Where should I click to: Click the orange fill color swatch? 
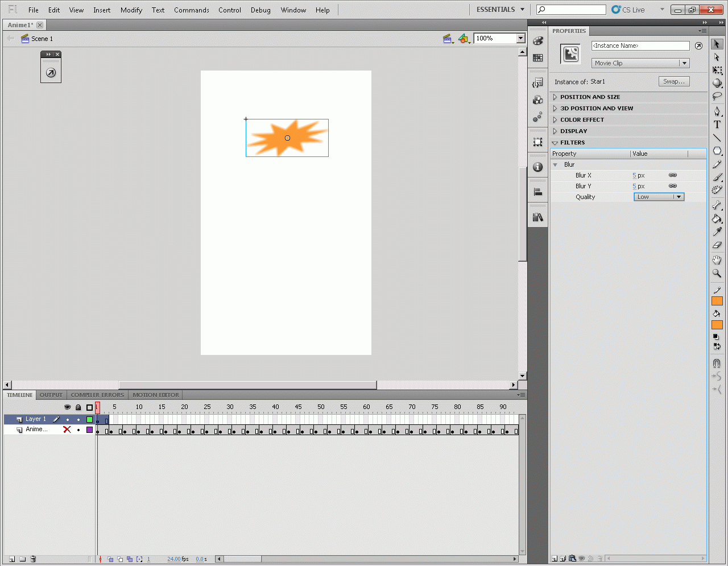tap(717, 325)
